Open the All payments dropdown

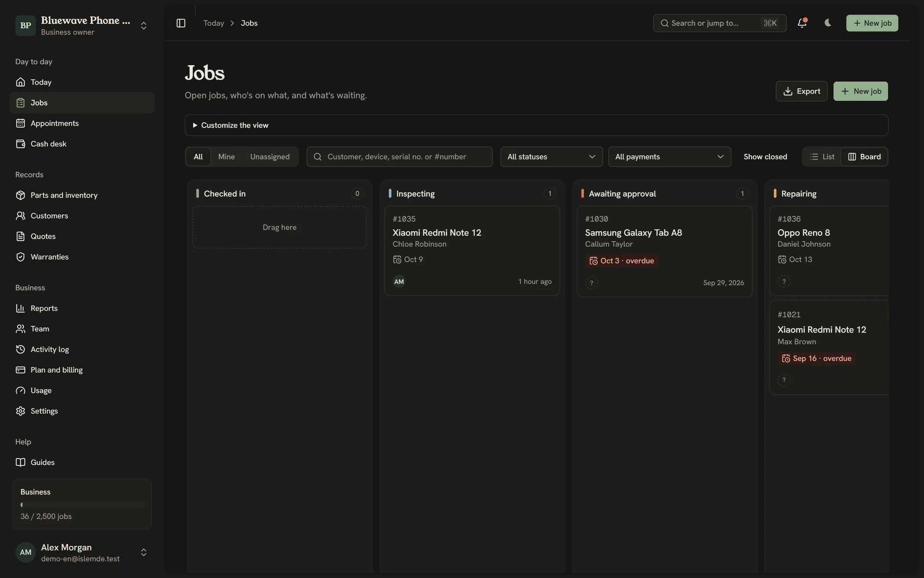click(670, 157)
